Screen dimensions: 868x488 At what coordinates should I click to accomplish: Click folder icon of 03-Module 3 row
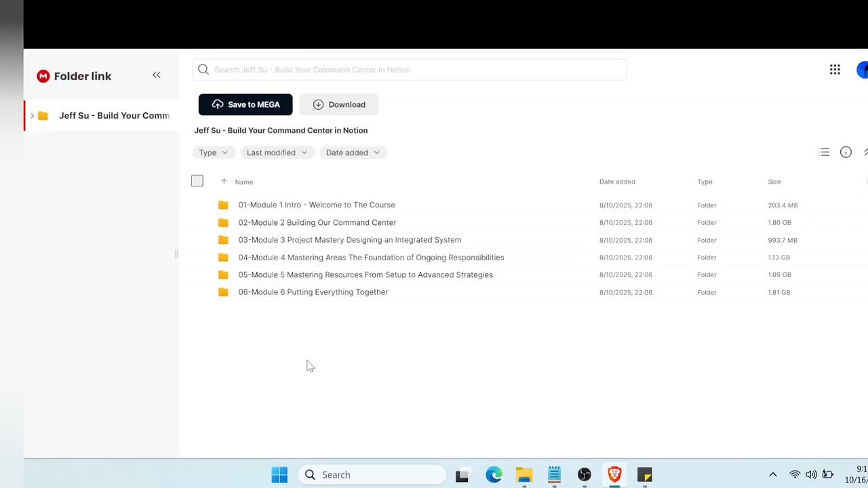(223, 240)
